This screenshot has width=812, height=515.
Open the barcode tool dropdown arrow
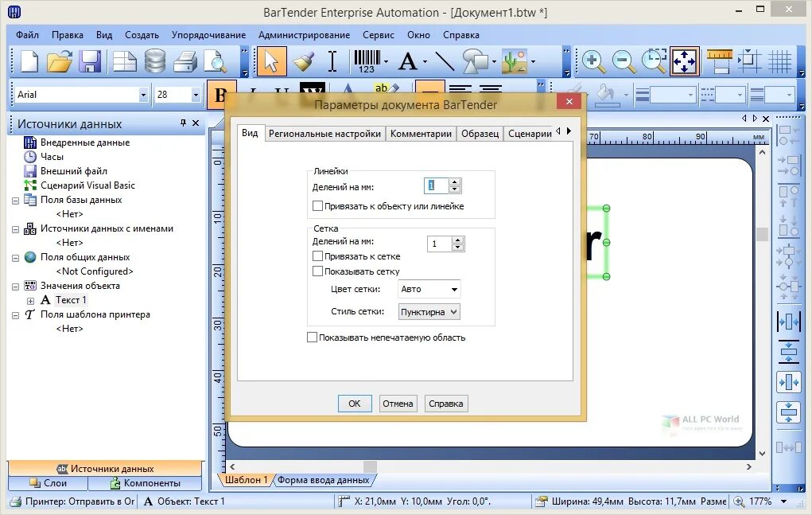[387, 61]
